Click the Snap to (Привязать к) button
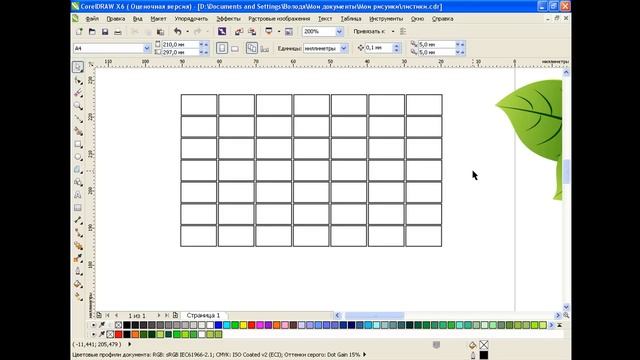Image resolution: width=640 pixels, height=360 pixels. (369, 31)
